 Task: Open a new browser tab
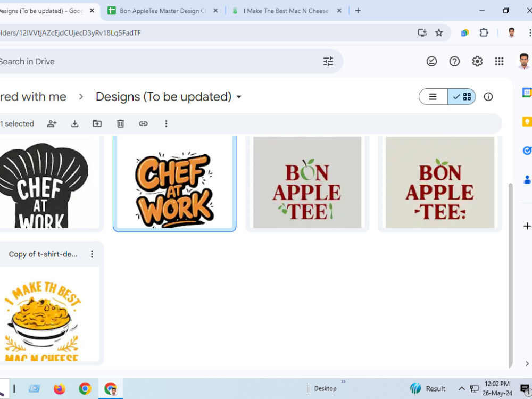[x=358, y=11]
